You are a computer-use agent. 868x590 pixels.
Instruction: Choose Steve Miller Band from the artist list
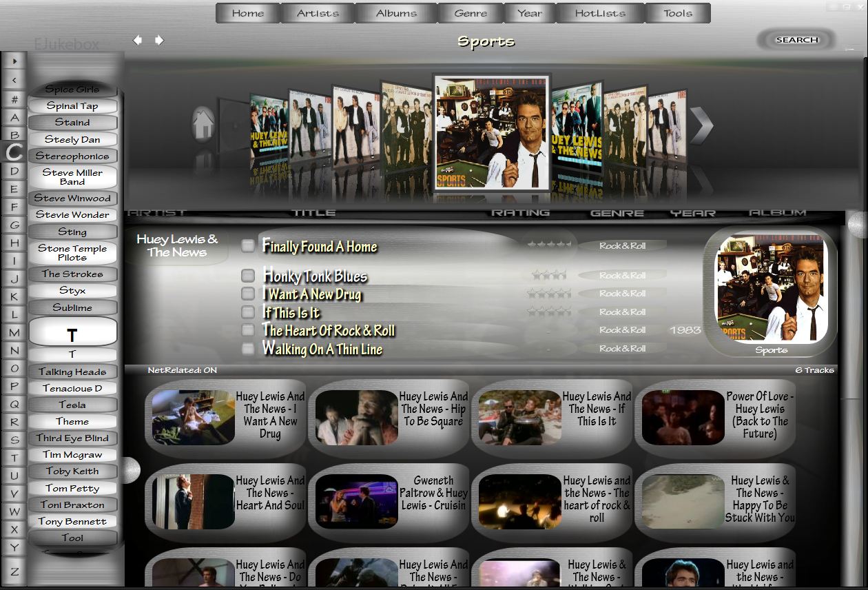click(x=72, y=177)
